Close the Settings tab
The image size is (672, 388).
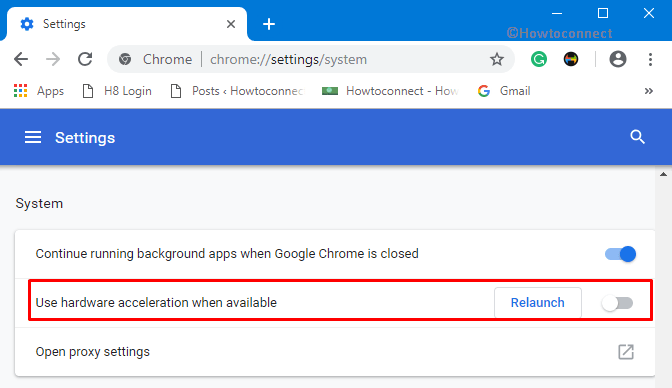(x=231, y=24)
